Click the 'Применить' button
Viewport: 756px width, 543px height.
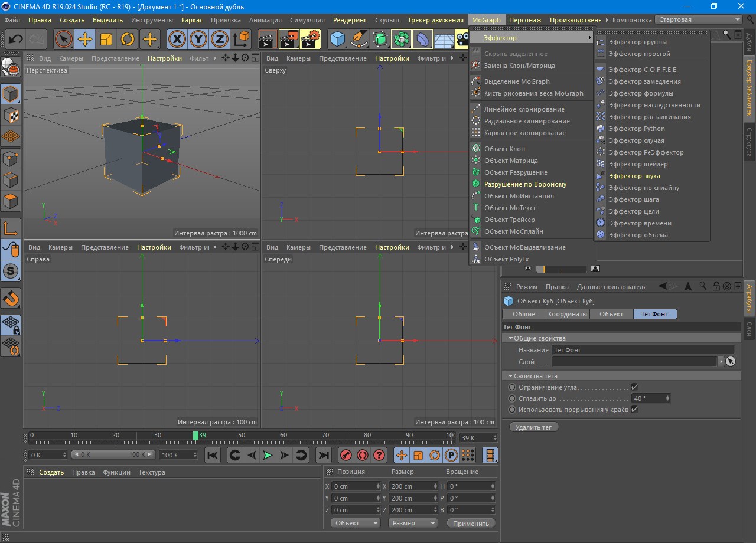(x=471, y=523)
